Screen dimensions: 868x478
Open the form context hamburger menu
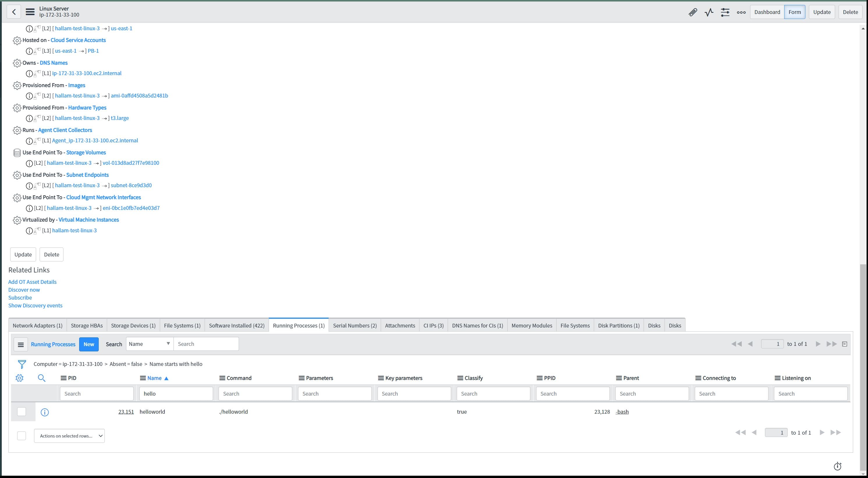pyautogui.click(x=30, y=12)
